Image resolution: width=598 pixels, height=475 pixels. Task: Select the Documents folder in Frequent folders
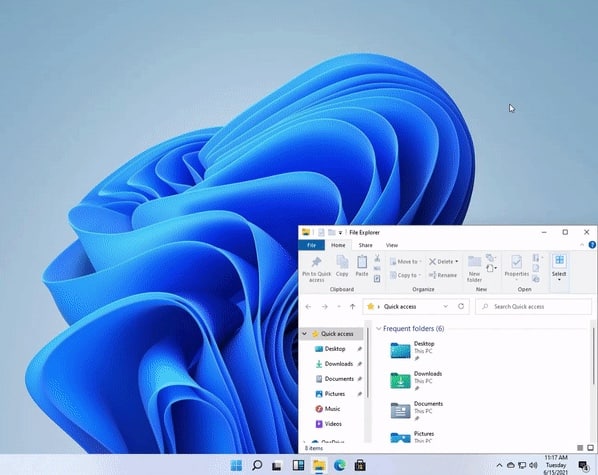tap(417, 411)
